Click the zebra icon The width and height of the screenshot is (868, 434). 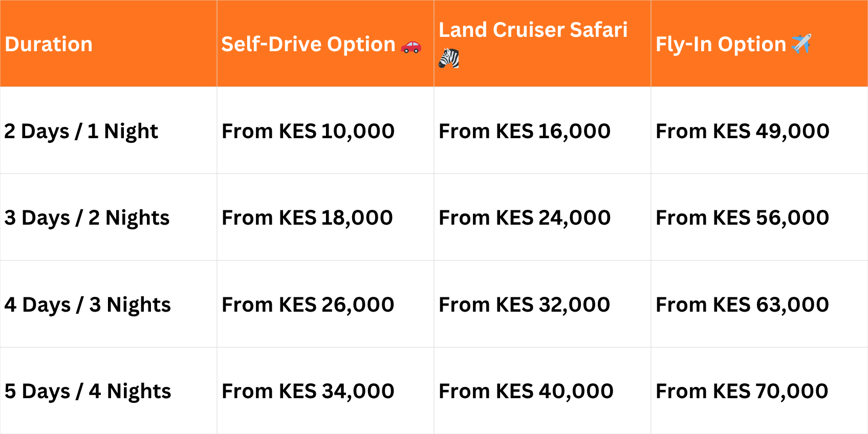pos(449,58)
